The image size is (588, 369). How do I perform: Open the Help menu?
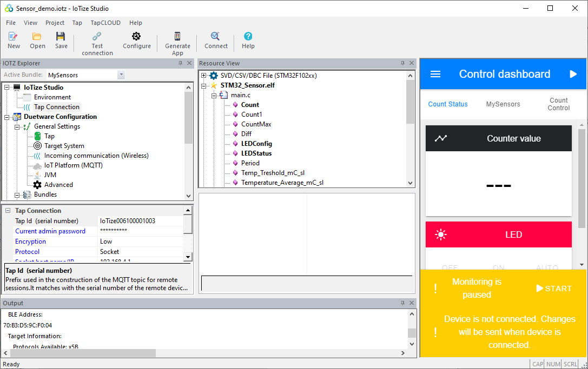[x=135, y=23]
